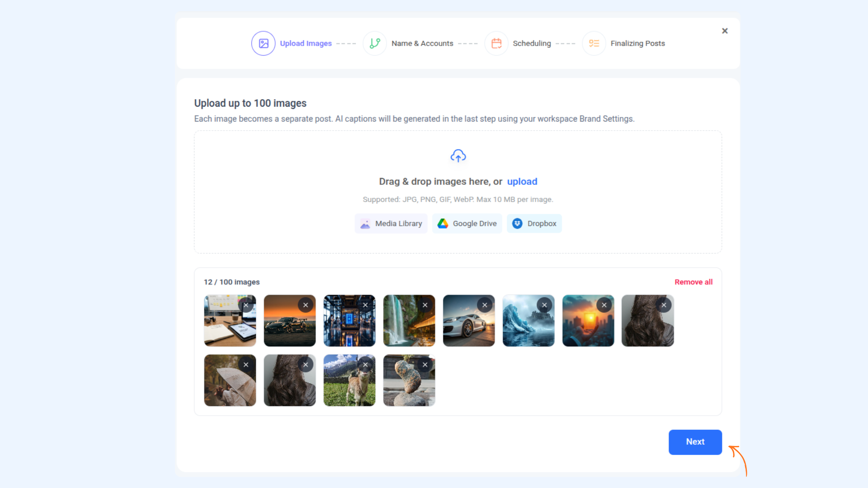Click the Upload Images step icon
Screen dimensions: 868x488
[x=263, y=43]
